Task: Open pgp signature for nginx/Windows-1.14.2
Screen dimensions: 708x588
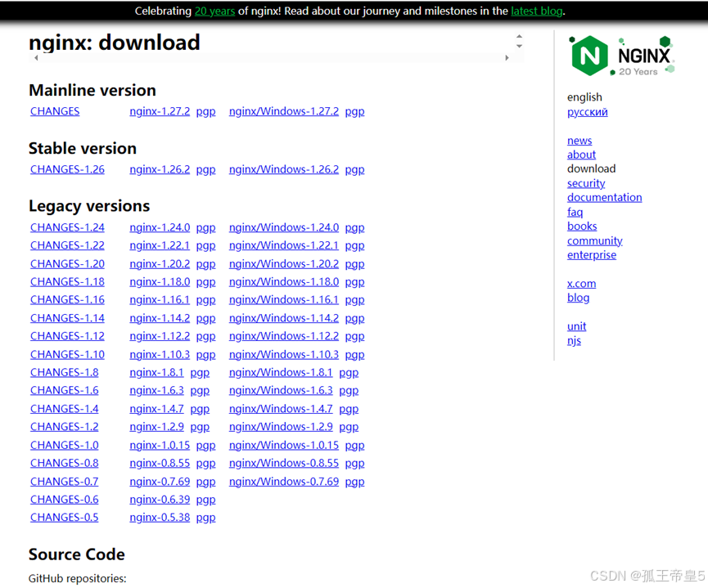Action: [x=354, y=319]
